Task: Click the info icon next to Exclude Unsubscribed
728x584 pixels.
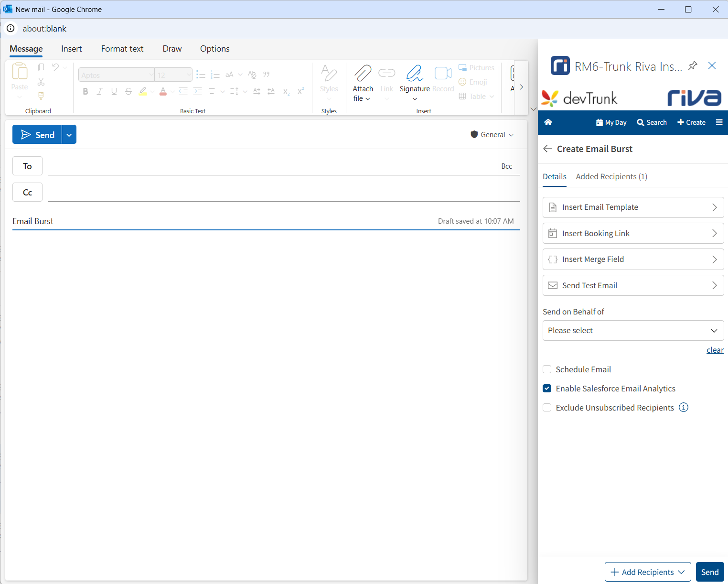Action: click(x=684, y=408)
